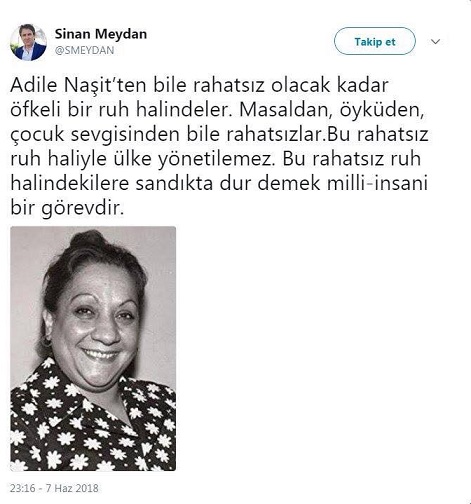Screen dimensions: 471x504
Task: Click the tweet line starting 'Adile Naşit'ten bile'
Action: [199, 85]
